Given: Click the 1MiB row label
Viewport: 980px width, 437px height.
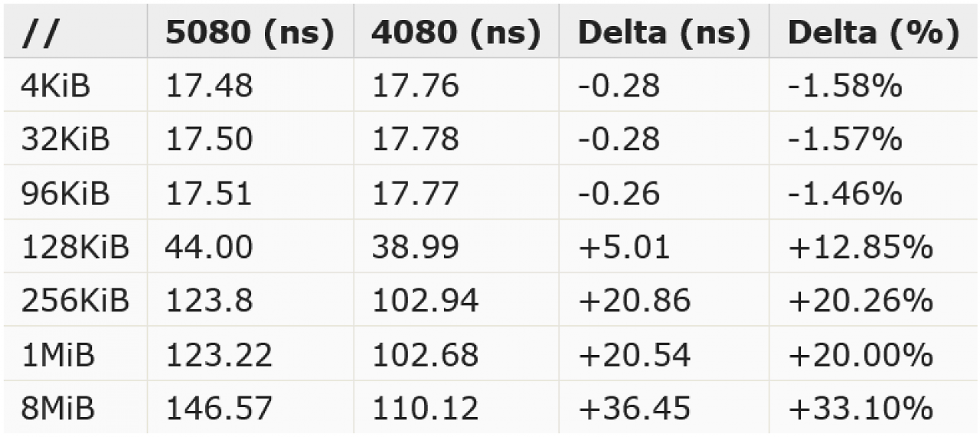Looking at the screenshot, I should (x=75, y=354).
